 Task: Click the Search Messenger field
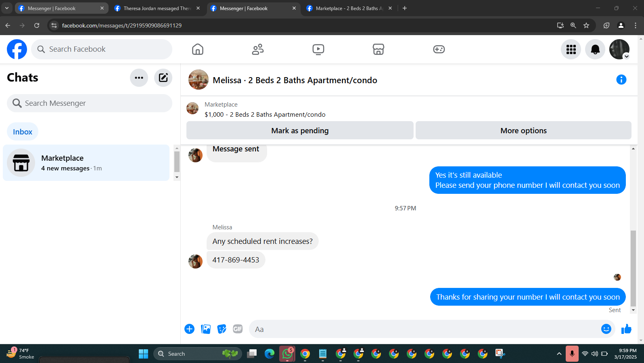90,103
